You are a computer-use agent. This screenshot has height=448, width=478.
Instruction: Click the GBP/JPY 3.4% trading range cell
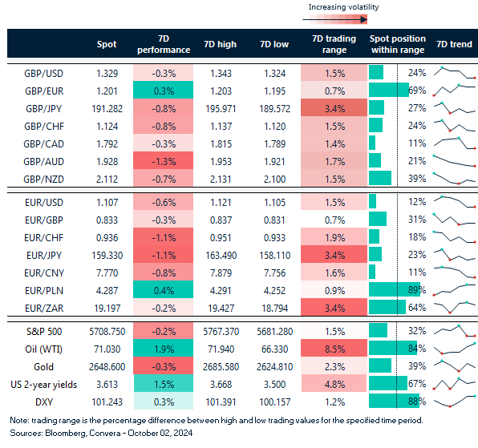pyautogui.click(x=334, y=107)
